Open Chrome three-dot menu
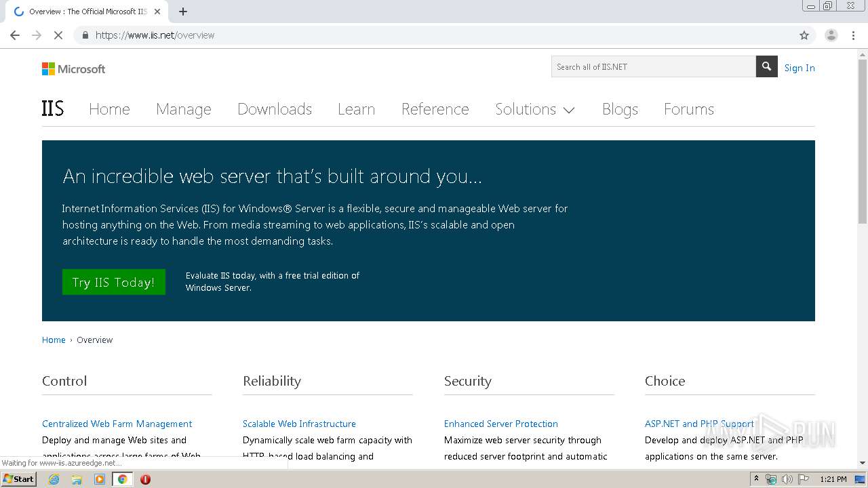 854,35
